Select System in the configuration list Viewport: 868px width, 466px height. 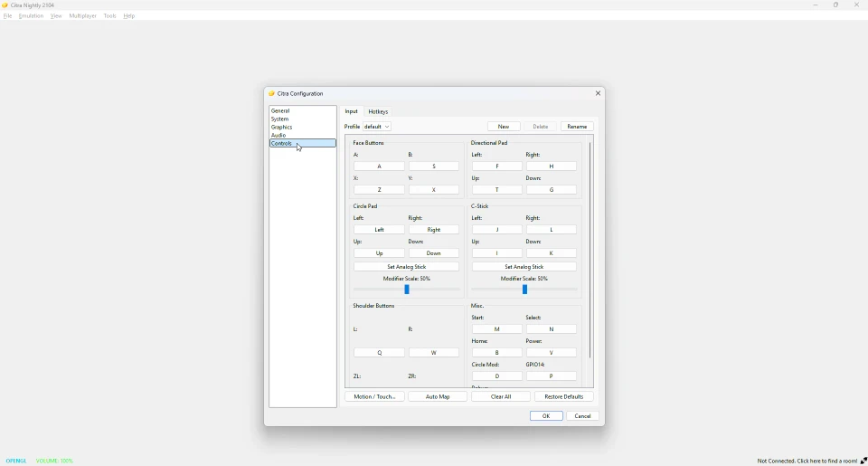[303, 119]
